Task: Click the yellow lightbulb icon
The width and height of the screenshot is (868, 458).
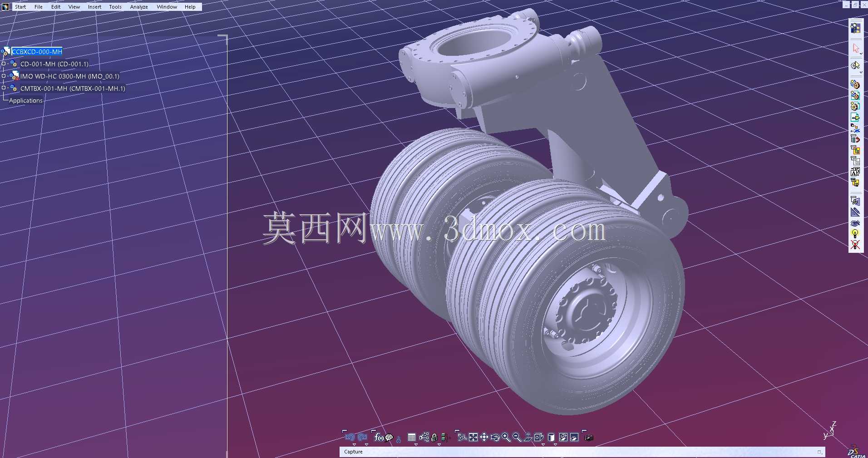Action: pos(855,234)
